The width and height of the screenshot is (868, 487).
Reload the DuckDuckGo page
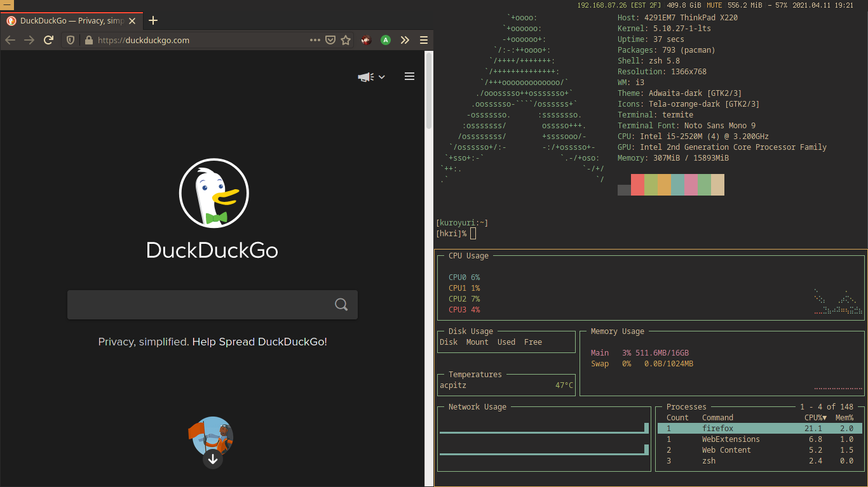pyautogui.click(x=48, y=40)
